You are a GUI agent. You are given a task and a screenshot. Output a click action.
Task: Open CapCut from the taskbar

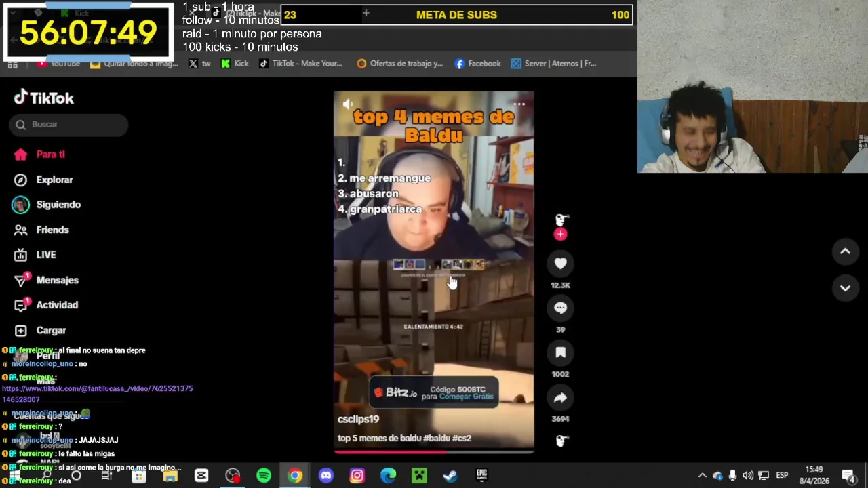pyautogui.click(x=201, y=476)
